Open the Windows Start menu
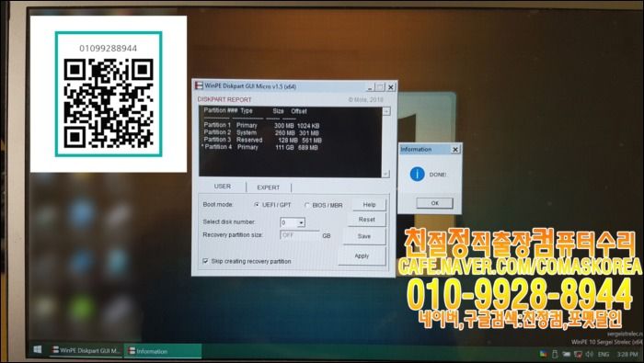Image resolution: width=644 pixels, height=363 pixels. (x=38, y=350)
